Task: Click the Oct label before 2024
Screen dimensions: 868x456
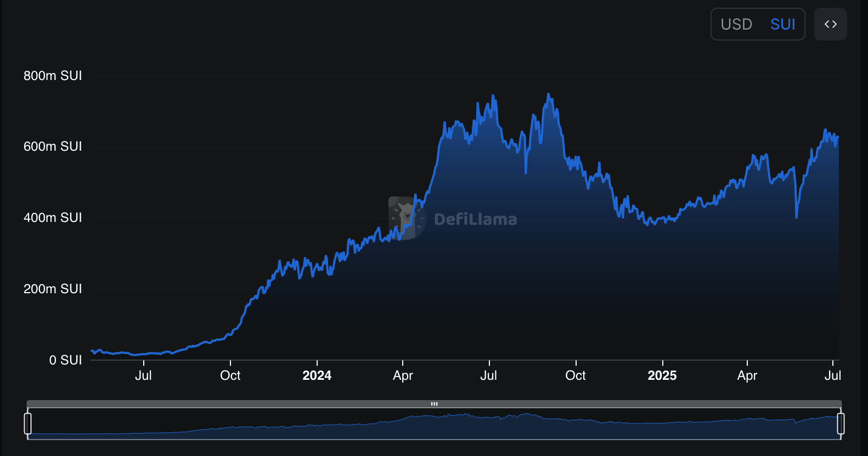Action: pos(230,375)
